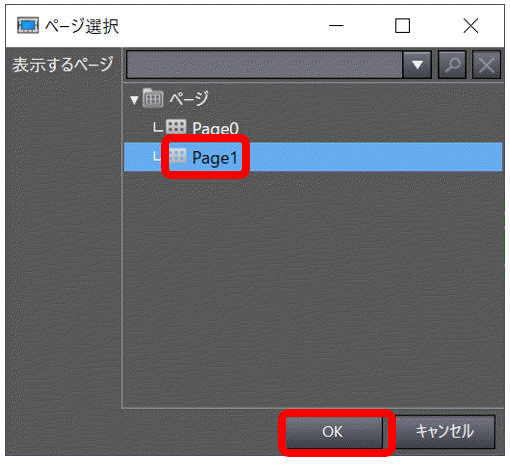Maximize the ページ選択 dialog
510x465 pixels.
(x=402, y=26)
